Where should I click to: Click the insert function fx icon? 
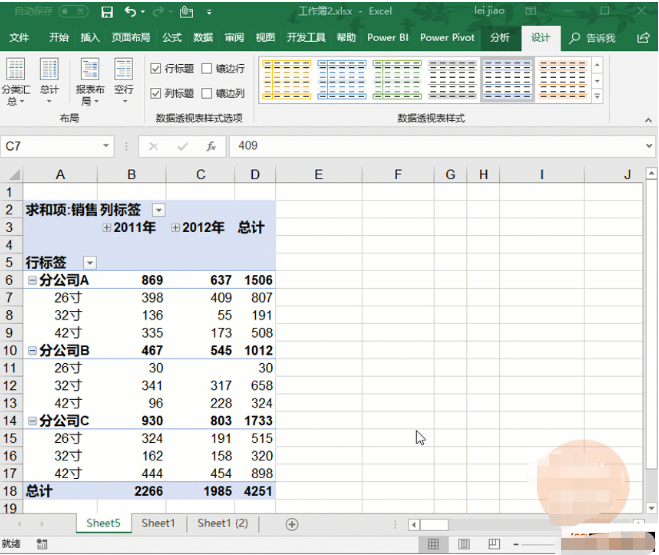[x=211, y=146]
